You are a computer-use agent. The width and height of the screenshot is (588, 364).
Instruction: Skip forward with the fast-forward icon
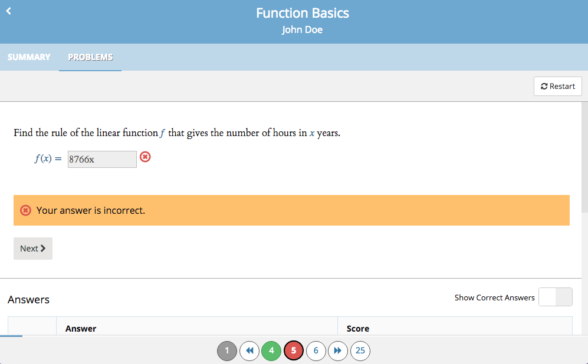[x=338, y=350]
